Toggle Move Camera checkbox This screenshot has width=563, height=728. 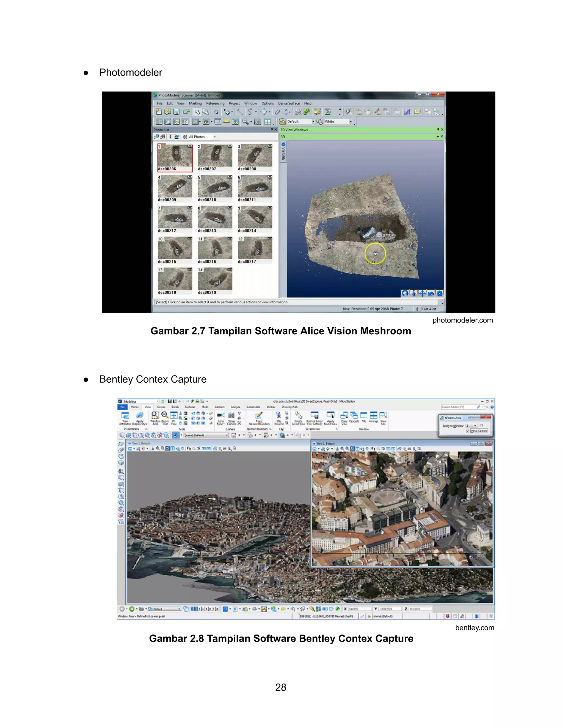468,431
